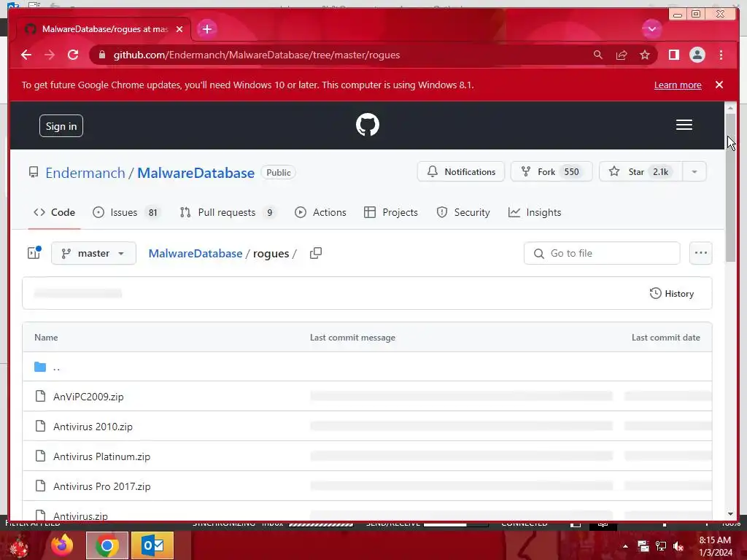Open the GitHub hamburger menu
Screen dimensions: 747x560
click(684, 125)
